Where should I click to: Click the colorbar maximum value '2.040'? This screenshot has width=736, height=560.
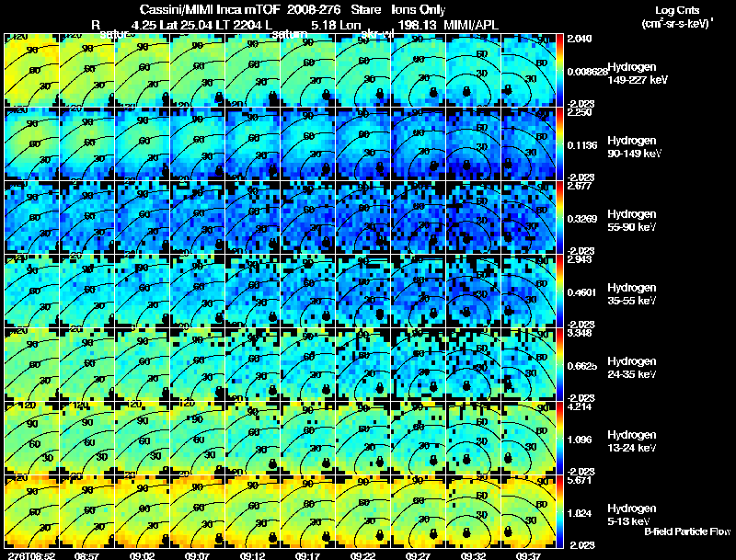(x=580, y=39)
